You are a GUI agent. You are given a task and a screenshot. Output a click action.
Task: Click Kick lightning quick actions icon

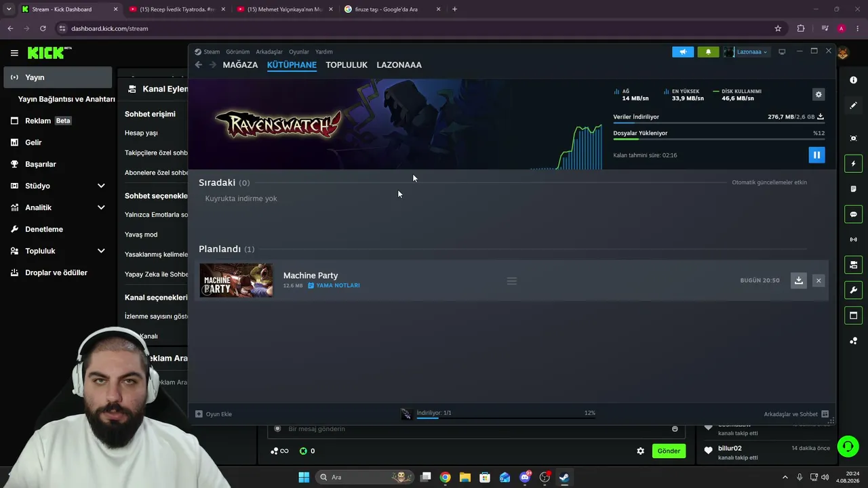click(853, 163)
